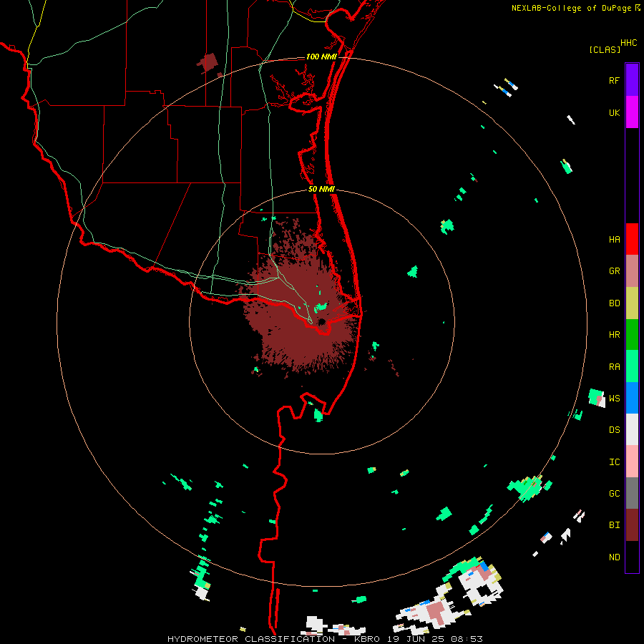Click the DS white legend swatch
Viewport: 644px width, 644px height.
point(632,429)
